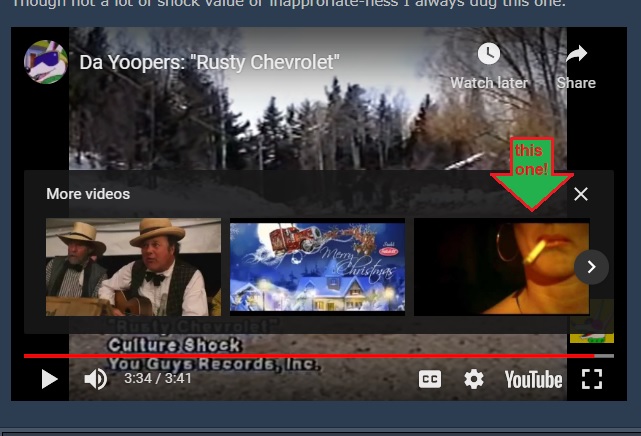Click the play button
The height and width of the screenshot is (436, 641).
(x=49, y=379)
